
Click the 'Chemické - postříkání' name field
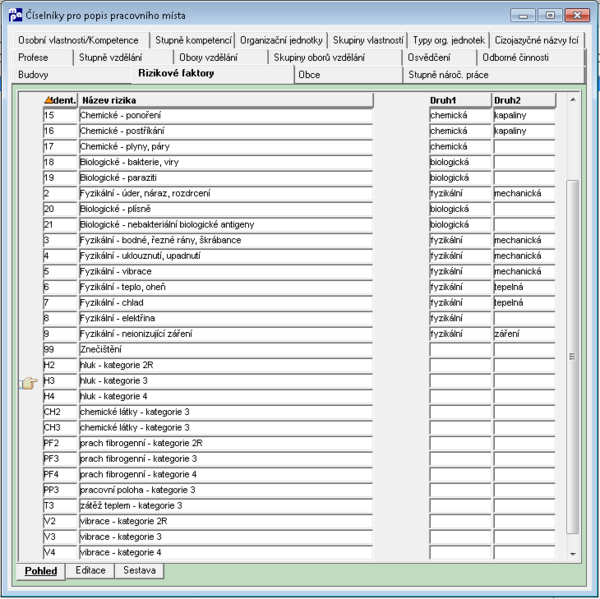tap(226, 131)
